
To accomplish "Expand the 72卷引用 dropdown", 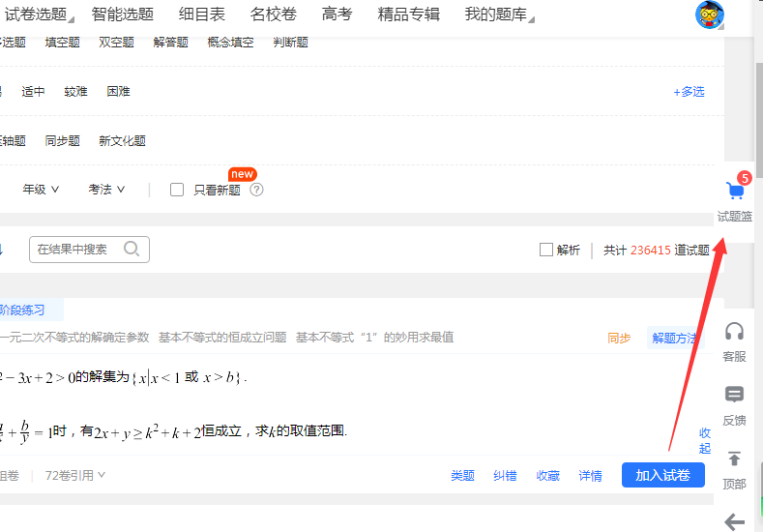I will (x=75, y=475).
